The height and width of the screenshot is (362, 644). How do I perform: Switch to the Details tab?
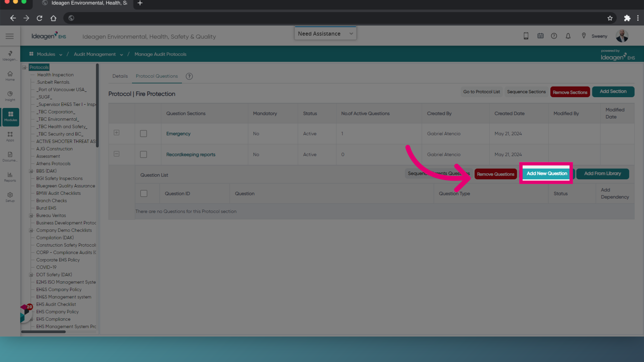pos(120,76)
